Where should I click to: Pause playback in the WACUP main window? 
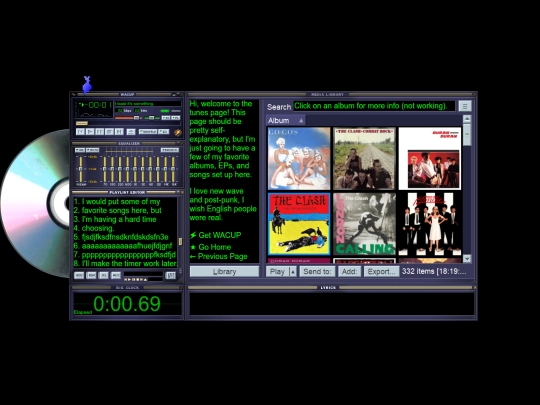point(100,132)
